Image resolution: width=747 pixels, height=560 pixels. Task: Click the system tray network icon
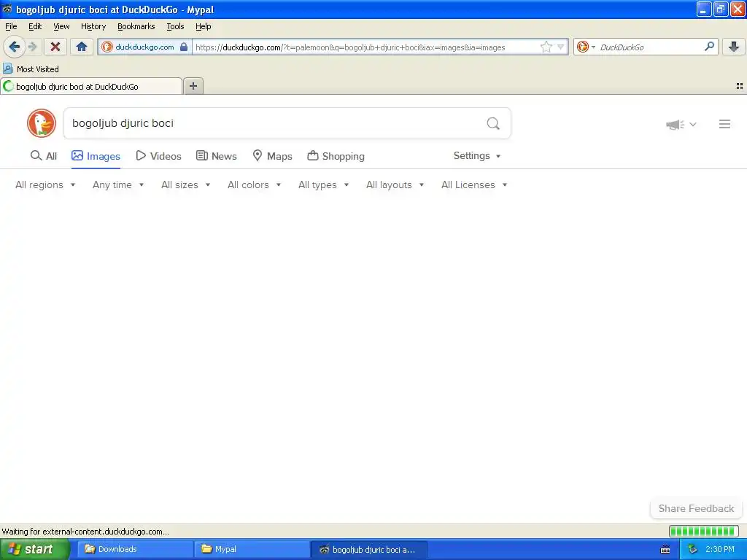point(693,550)
